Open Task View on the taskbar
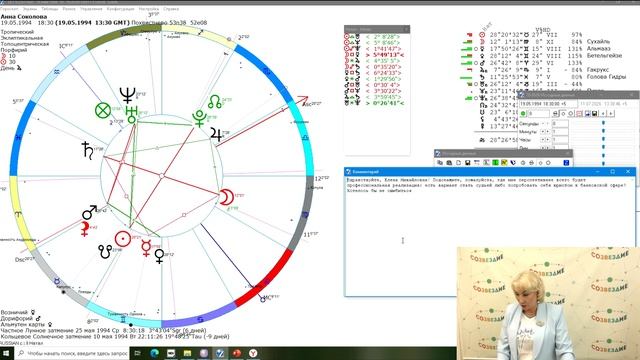This screenshot has height=360, width=640. (x=138, y=353)
